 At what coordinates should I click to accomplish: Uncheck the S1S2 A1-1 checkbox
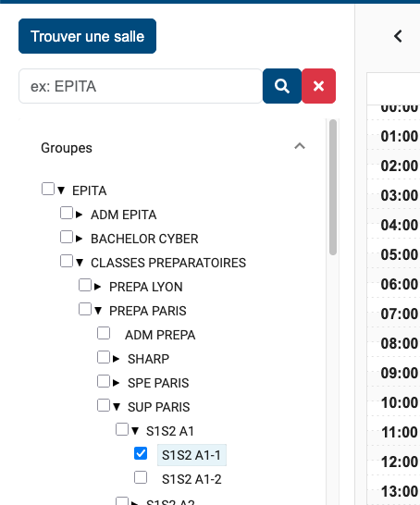[x=141, y=453]
